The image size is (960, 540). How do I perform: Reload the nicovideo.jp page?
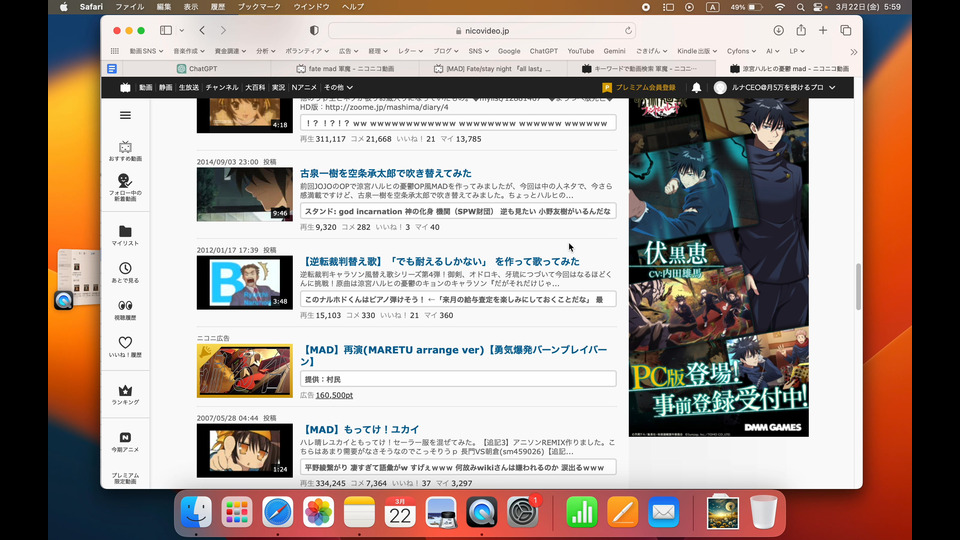pos(628,31)
